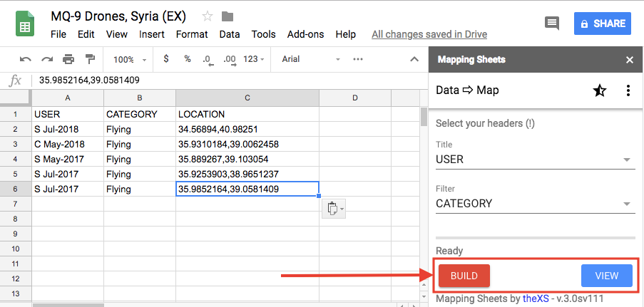Select the paint format tool

(x=90, y=59)
